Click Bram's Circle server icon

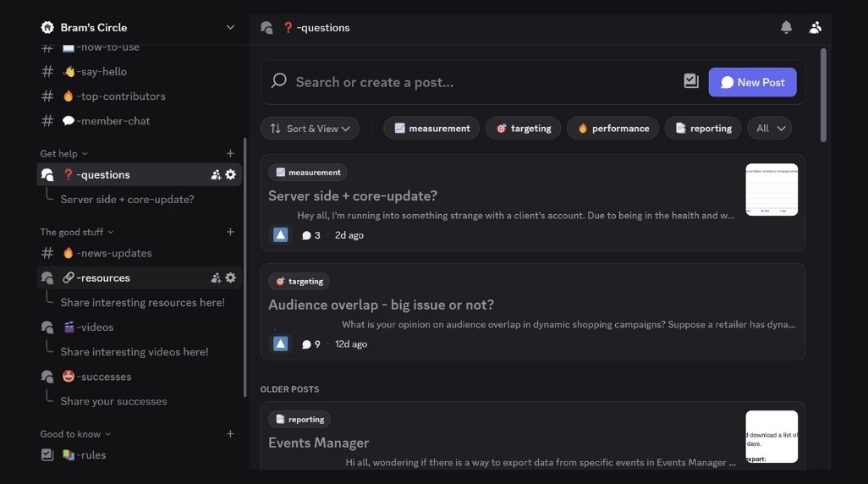[x=47, y=27]
